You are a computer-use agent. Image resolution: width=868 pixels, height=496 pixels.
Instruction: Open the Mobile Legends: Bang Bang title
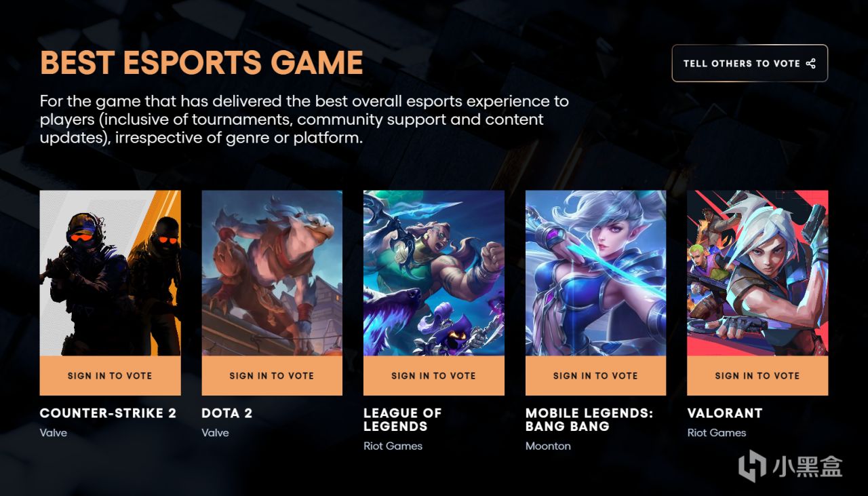[x=589, y=420]
